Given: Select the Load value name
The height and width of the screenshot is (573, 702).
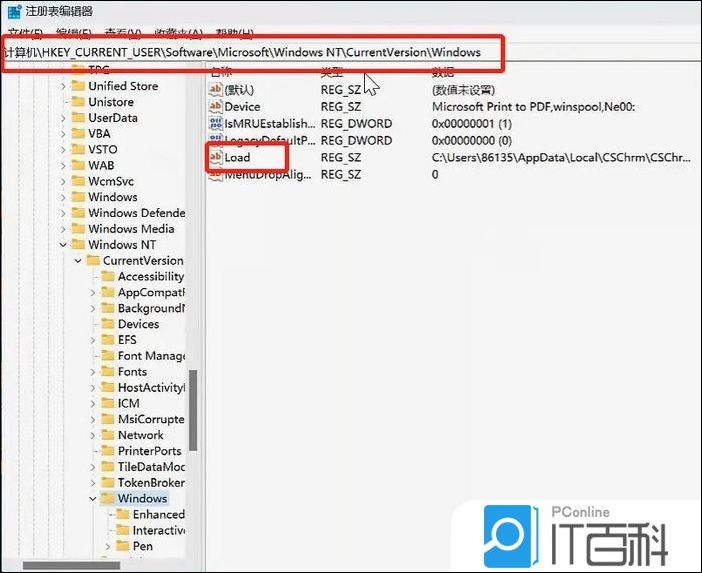Looking at the screenshot, I should coord(237,158).
